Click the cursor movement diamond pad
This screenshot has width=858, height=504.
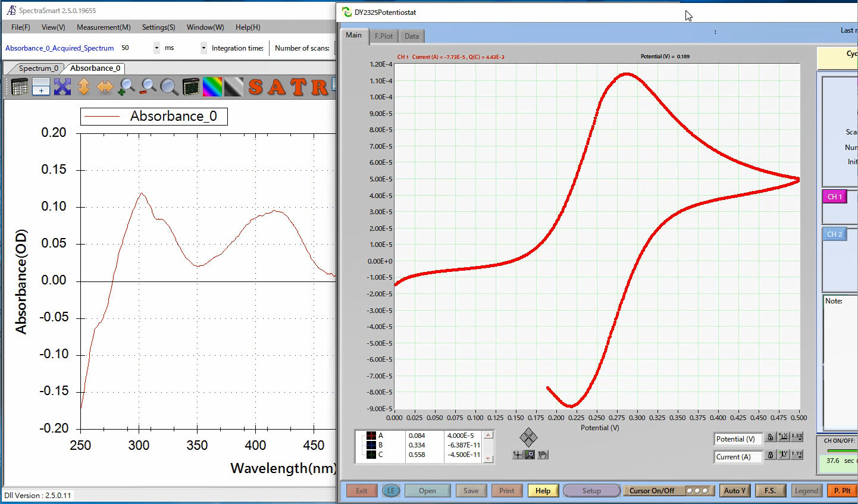click(x=528, y=437)
